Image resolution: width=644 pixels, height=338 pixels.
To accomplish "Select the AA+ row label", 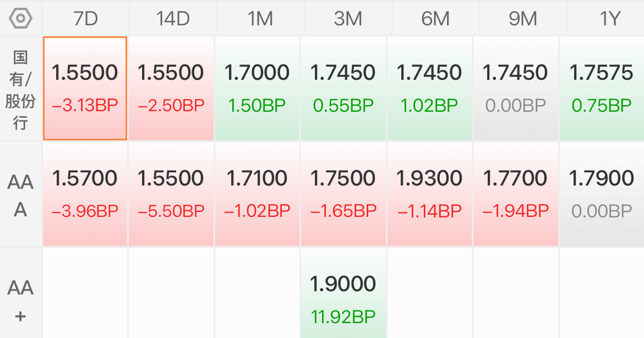I will tap(20, 301).
